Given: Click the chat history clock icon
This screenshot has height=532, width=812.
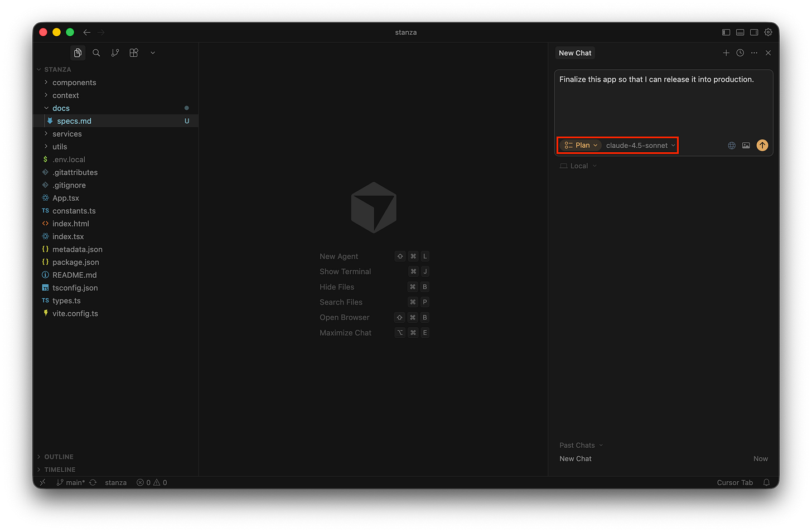Looking at the screenshot, I should pyautogui.click(x=740, y=52).
